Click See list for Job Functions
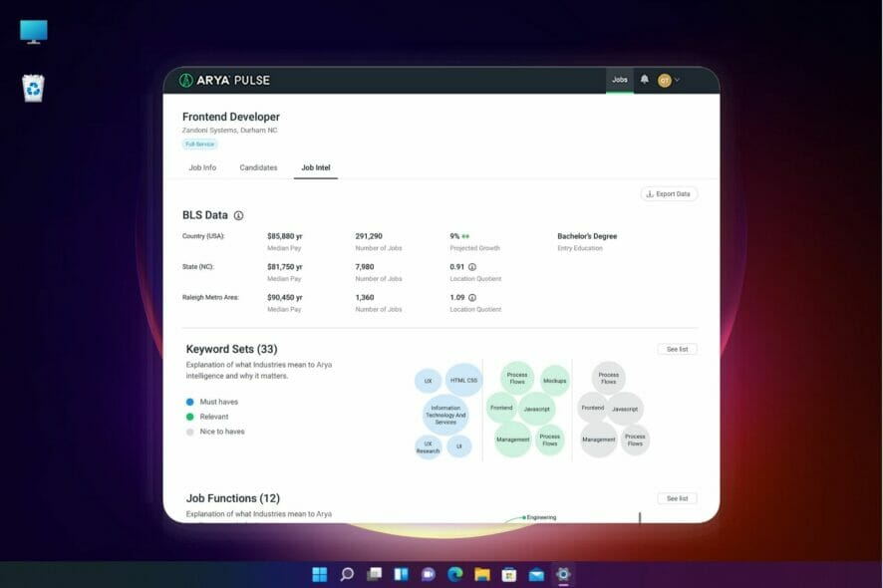This screenshot has width=883, height=588. [677, 498]
